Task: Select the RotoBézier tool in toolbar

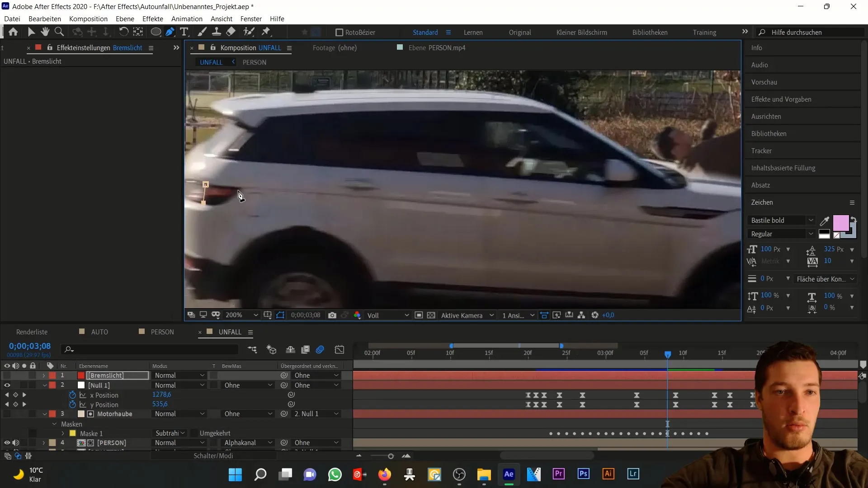Action: tap(338, 32)
